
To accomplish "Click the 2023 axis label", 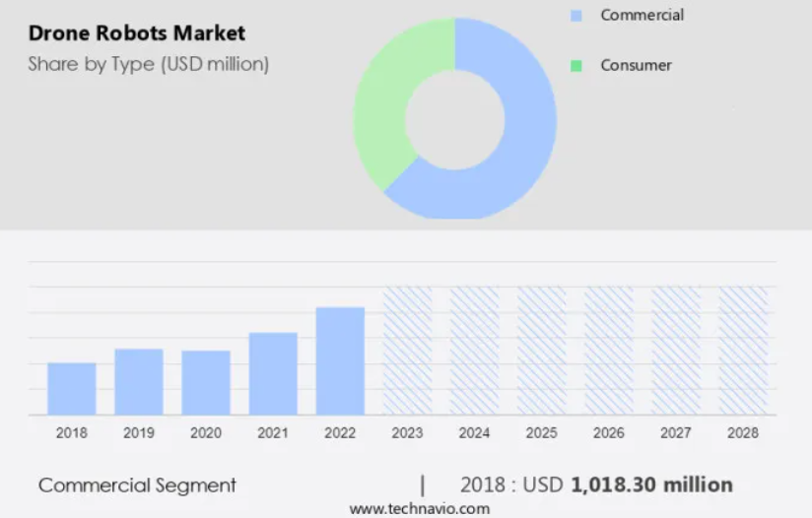I will coord(407,432).
